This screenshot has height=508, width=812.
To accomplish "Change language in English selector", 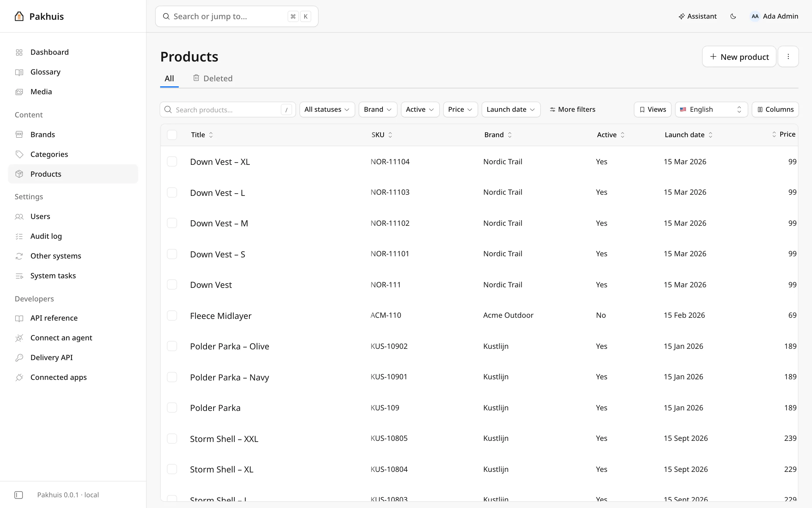I will (711, 110).
